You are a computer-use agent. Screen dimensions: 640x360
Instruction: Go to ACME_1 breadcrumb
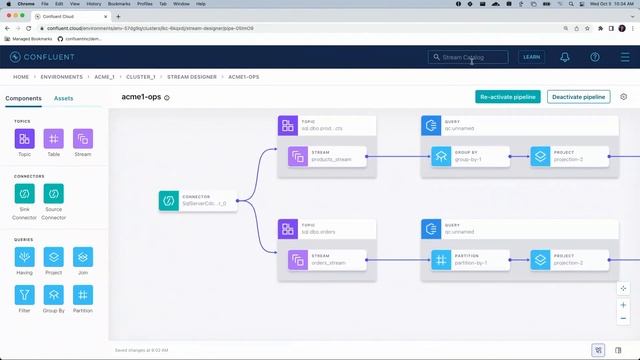point(104,77)
